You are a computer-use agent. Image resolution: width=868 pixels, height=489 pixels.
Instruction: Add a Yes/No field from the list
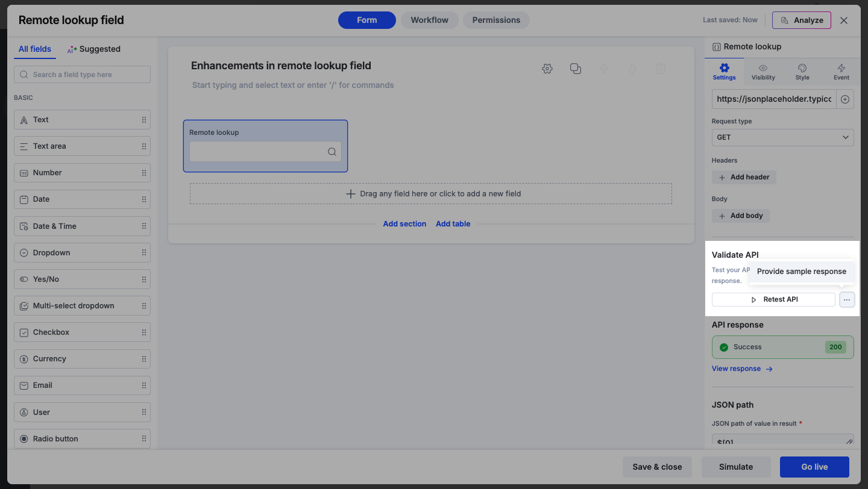pos(82,279)
